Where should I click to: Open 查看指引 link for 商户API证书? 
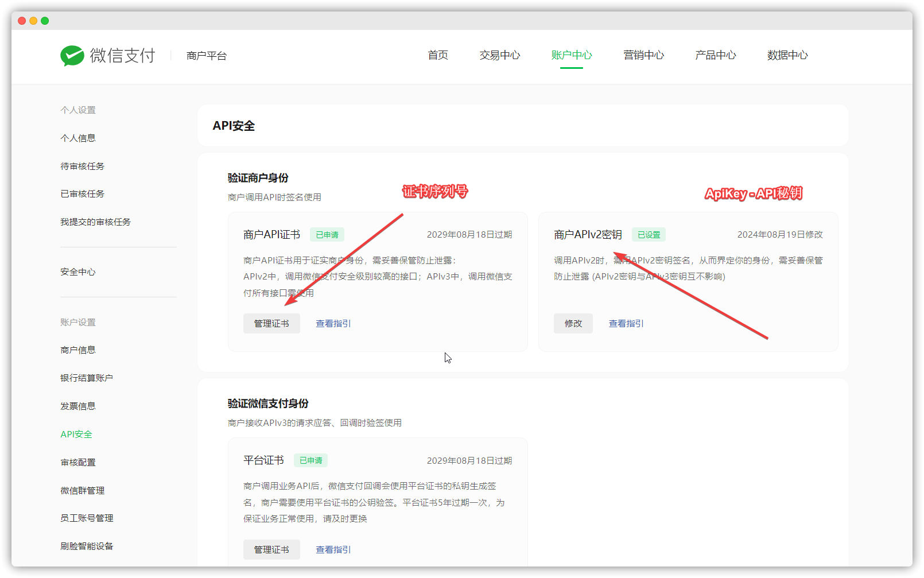coord(333,324)
